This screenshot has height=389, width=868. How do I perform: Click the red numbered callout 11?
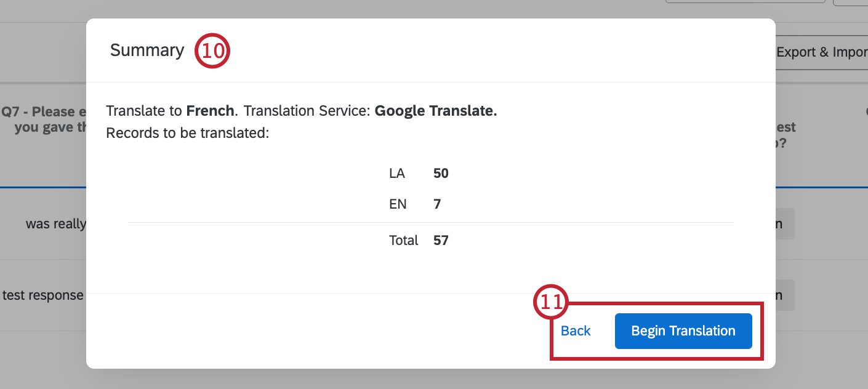(550, 302)
